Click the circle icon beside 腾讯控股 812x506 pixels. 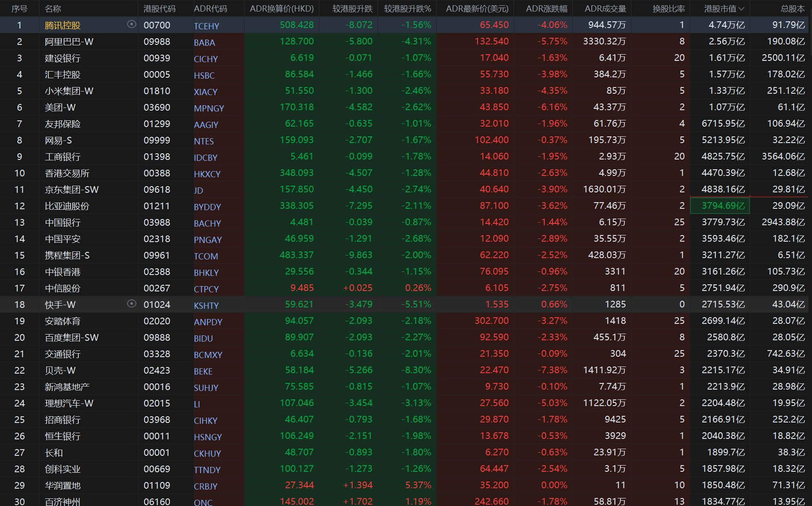[132, 24]
